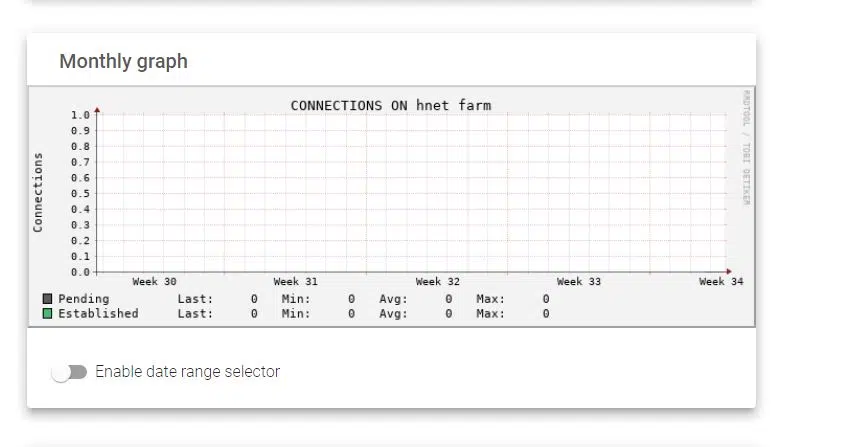Click the RRDTOOL / TOBI OETIKER watermark

click(746, 147)
